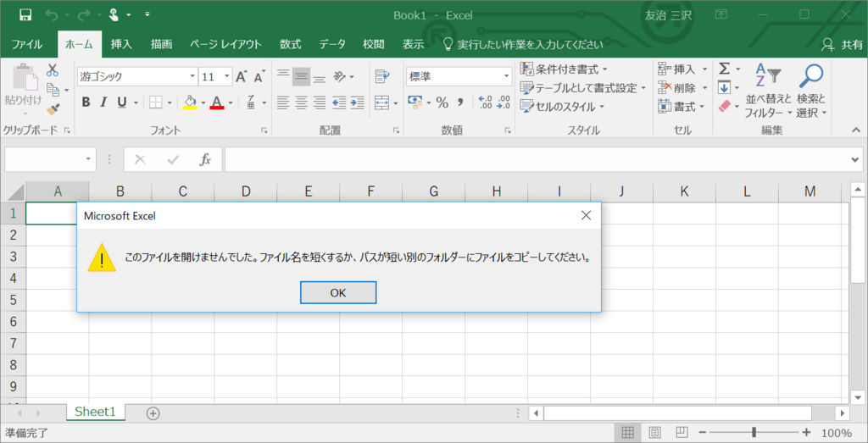Decrease font size with small A icon
Screen dimensions: 868x443
(259, 76)
